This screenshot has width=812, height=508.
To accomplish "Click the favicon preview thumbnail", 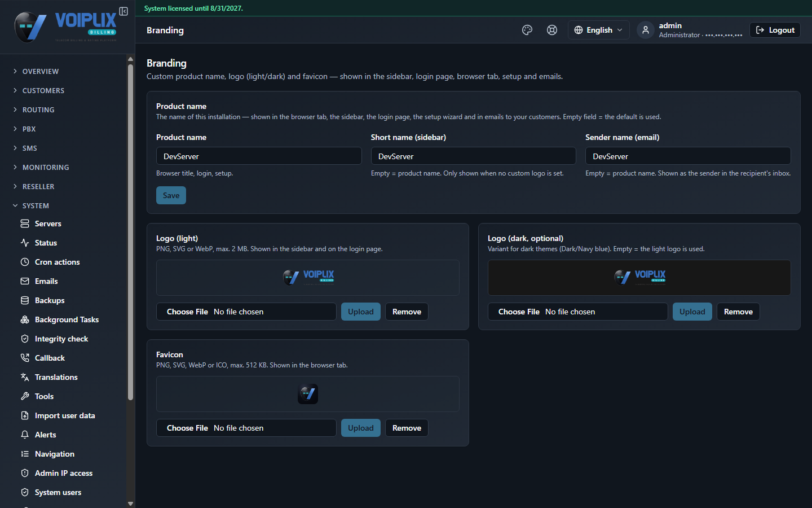I will [x=308, y=393].
